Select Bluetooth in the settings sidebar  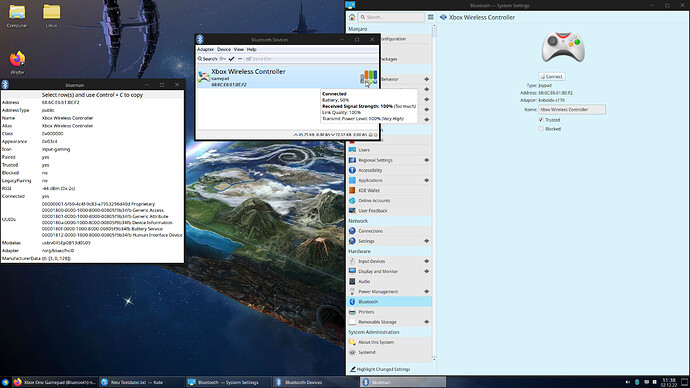pyautogui.click(x=389, y=302)
